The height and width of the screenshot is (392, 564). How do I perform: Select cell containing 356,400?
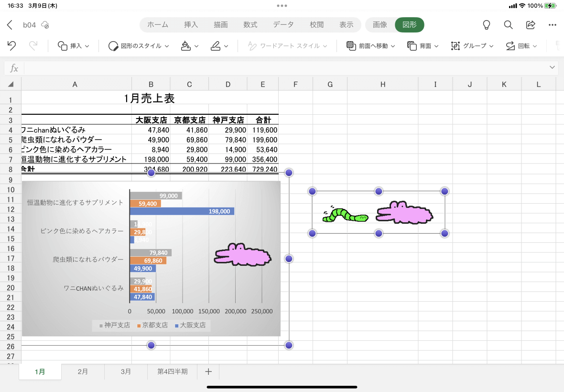tap(262, 159)
